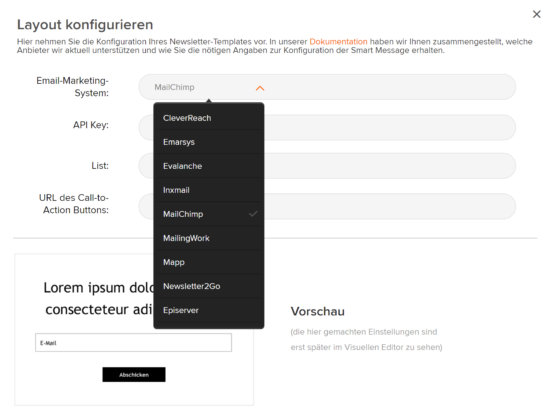Select Inxmail option
The image size is (550, 411).
209,190
